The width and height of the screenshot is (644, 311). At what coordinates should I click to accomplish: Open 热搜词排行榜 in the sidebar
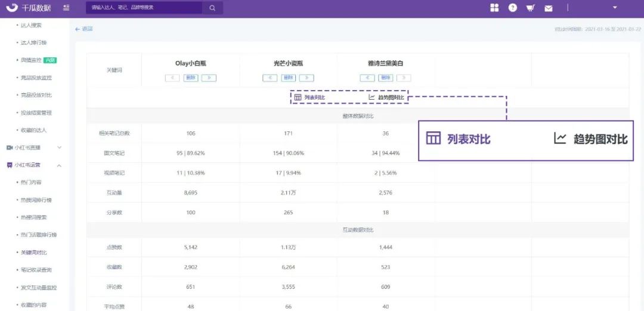[36, 200]
